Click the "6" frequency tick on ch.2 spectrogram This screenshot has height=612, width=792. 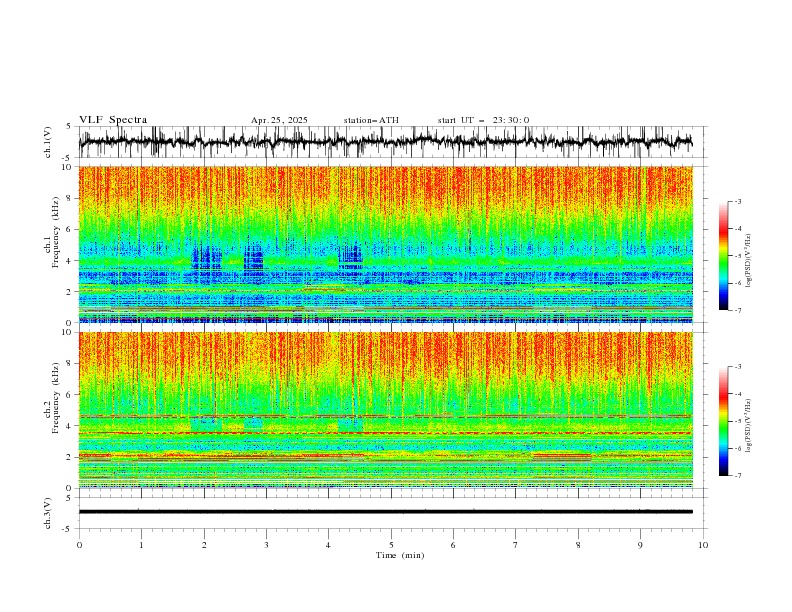(x=71, y=395)
